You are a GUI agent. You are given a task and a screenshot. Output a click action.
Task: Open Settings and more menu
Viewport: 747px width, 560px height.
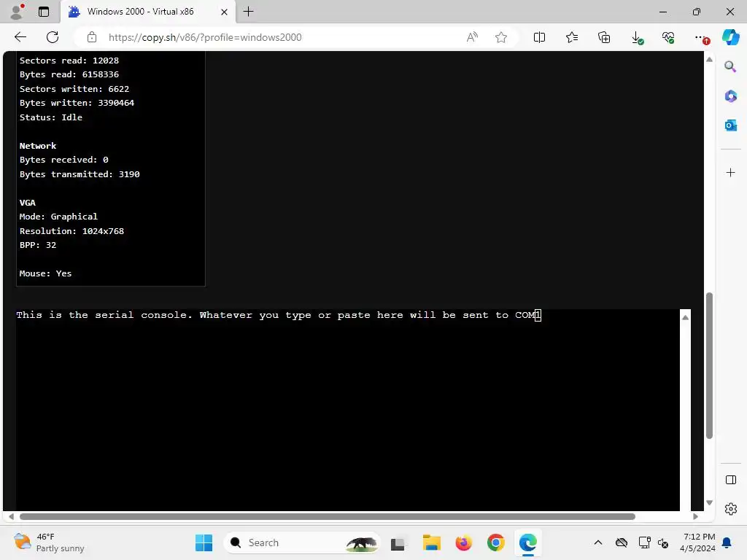click(701, 38)
